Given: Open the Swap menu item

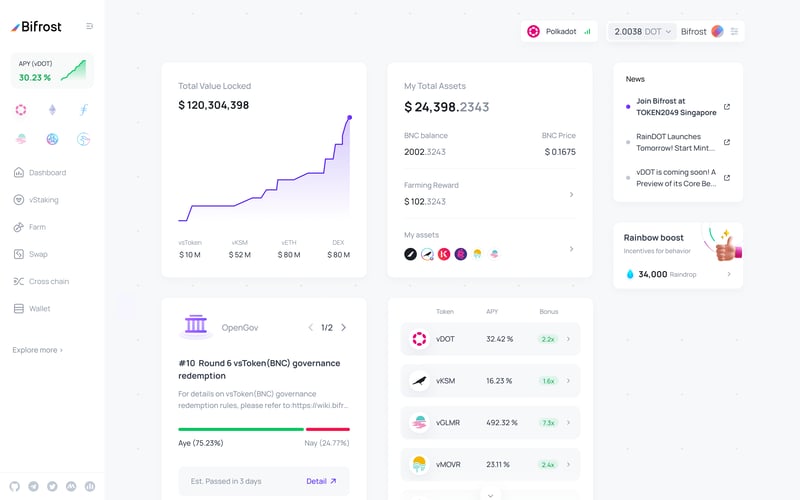Looking at the screenshot, I should click(30, 254).
